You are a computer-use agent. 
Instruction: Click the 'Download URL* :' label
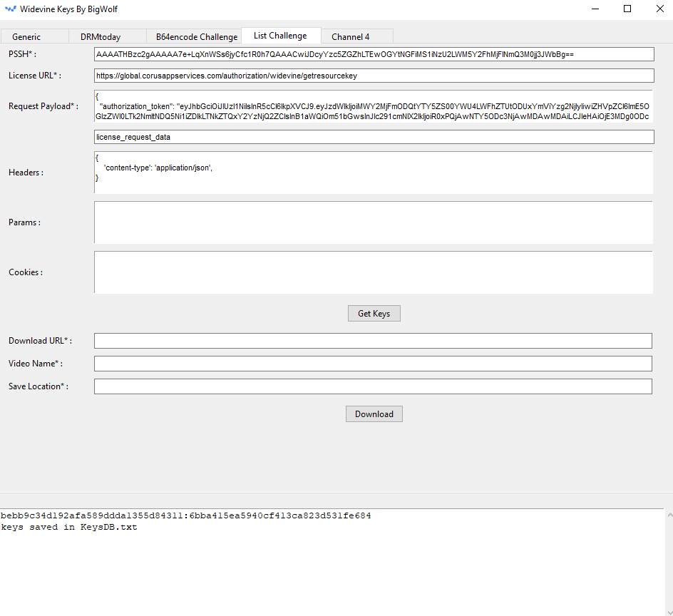pyautogui.click(x=41, y=341)
